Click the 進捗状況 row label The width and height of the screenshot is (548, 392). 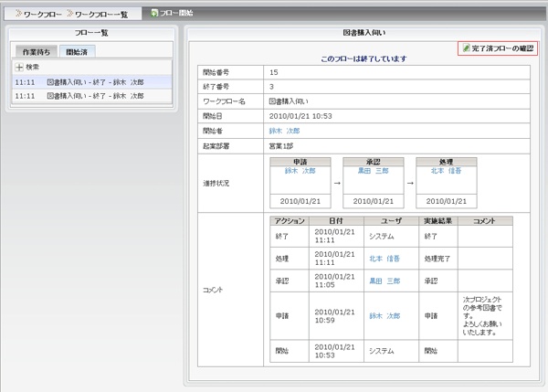216,184
